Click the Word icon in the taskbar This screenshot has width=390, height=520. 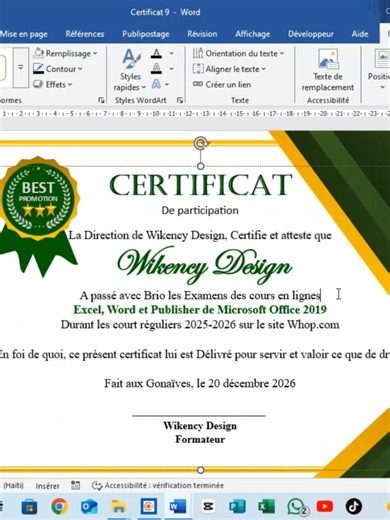(x=178, y=507)
